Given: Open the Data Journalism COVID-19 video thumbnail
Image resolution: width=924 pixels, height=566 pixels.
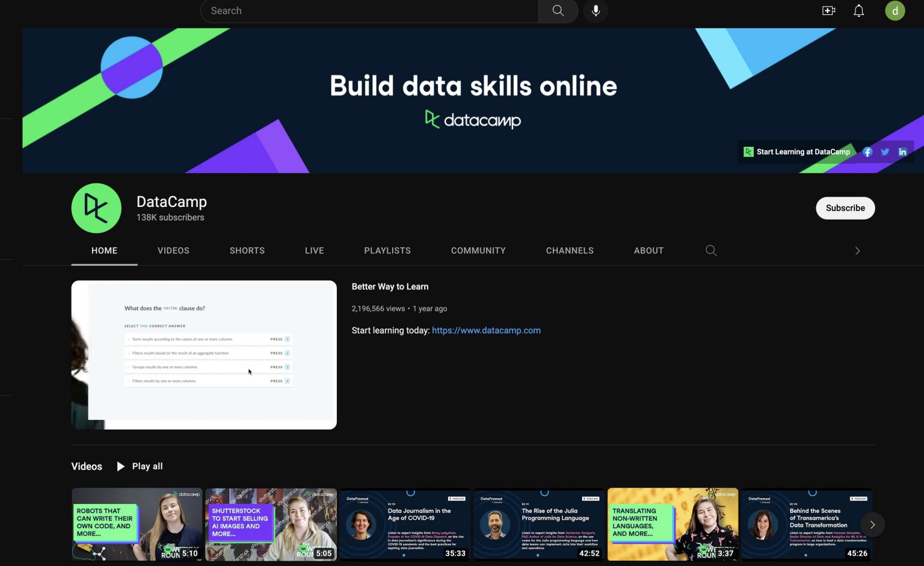Looking at the screenshot, I should pyautogui.click(x=405, y=524).
